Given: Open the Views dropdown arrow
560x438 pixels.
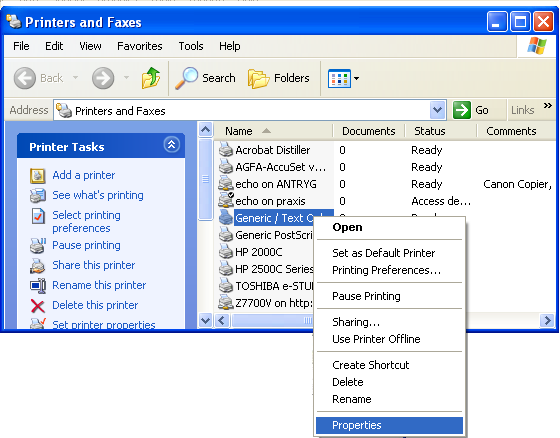Looking at the screenshot, I should tap(356, 78).
